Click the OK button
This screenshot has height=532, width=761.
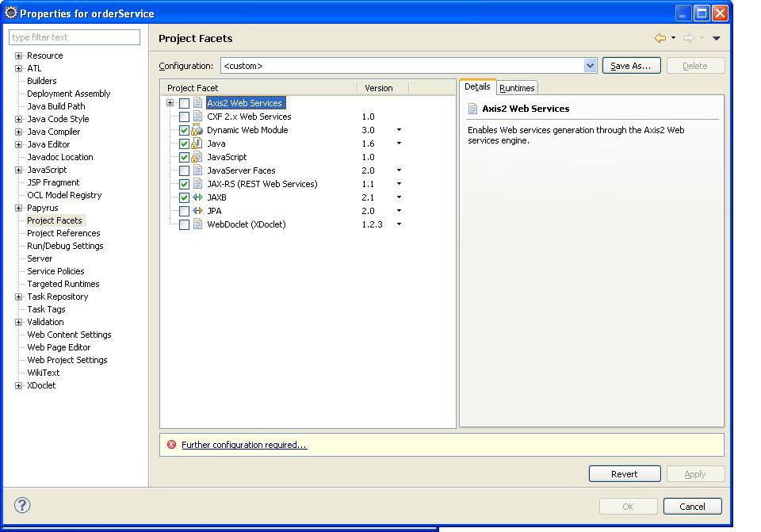tap(628, 507)
